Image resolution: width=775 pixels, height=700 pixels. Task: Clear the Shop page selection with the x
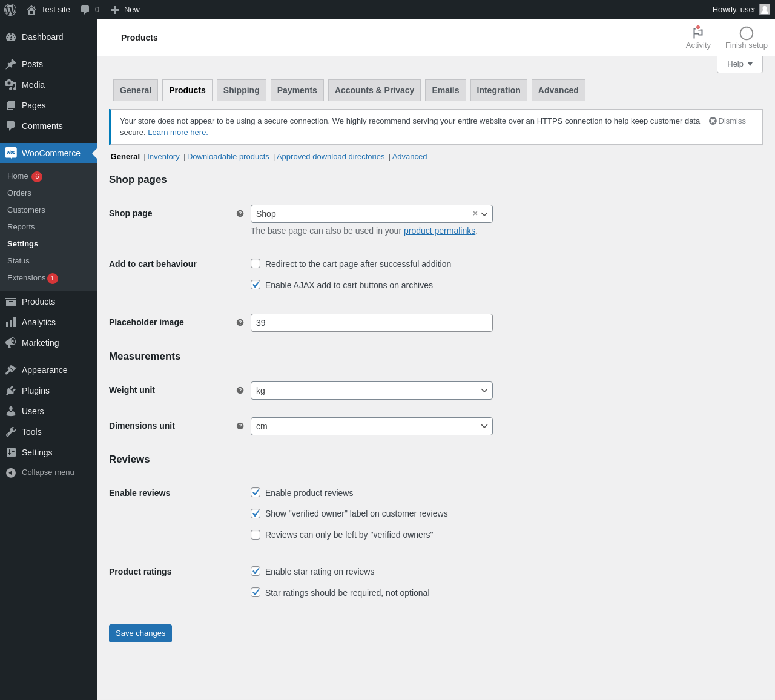pos(475,213)
